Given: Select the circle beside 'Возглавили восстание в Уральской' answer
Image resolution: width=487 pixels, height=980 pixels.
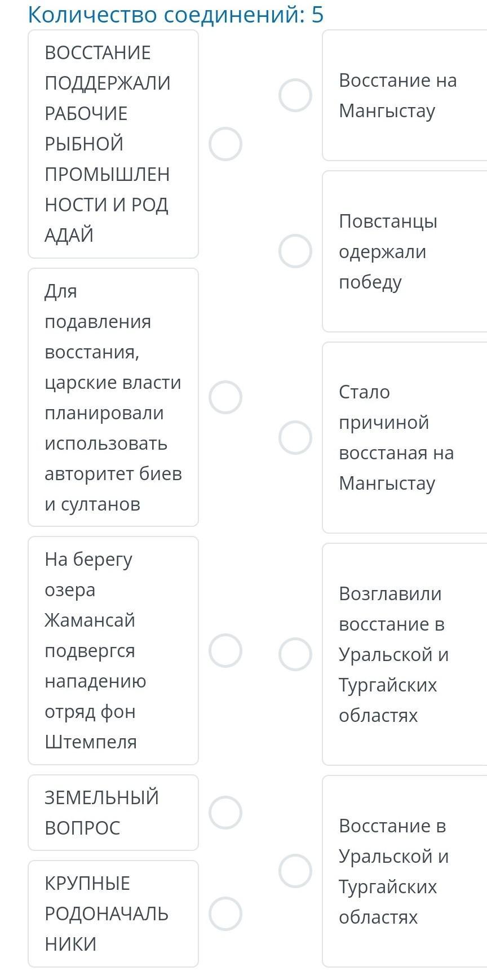Looking at the screenshot, I should 295,654.
